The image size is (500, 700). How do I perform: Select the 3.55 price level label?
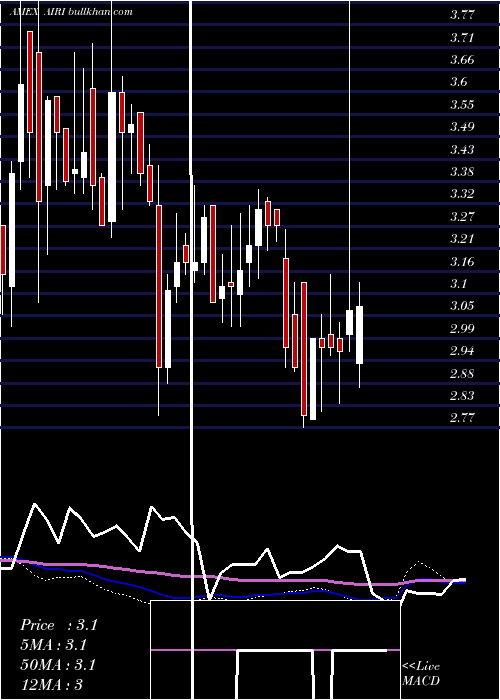click(462, 105)
